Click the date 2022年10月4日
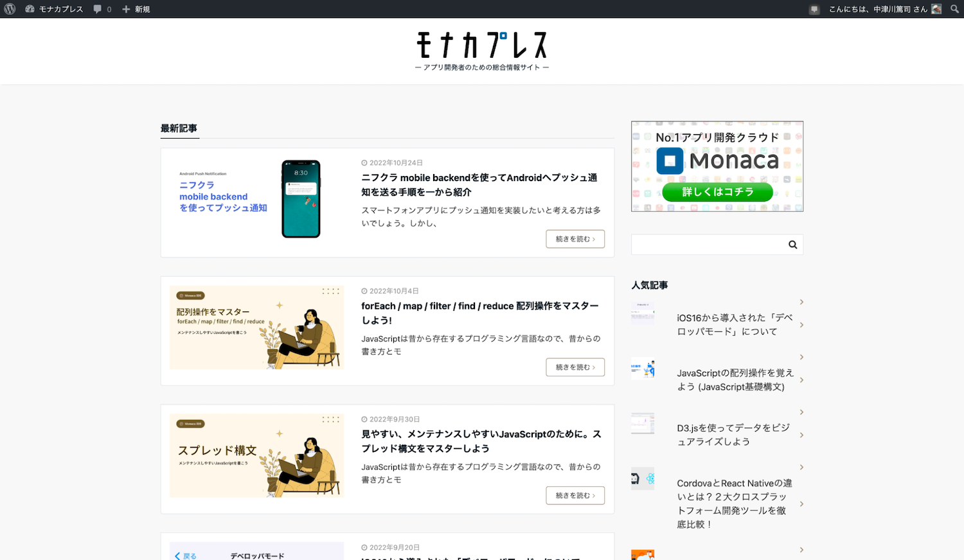Viewport: 964px width, 560px height. [x=394, y=291]
